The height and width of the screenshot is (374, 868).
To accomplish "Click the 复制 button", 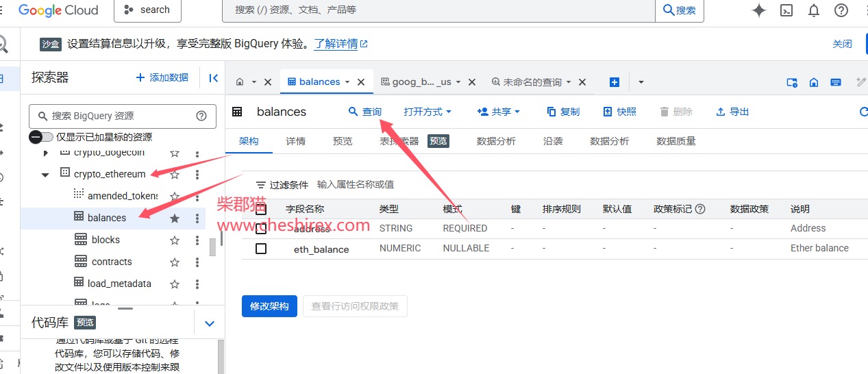I will (563, 112).
